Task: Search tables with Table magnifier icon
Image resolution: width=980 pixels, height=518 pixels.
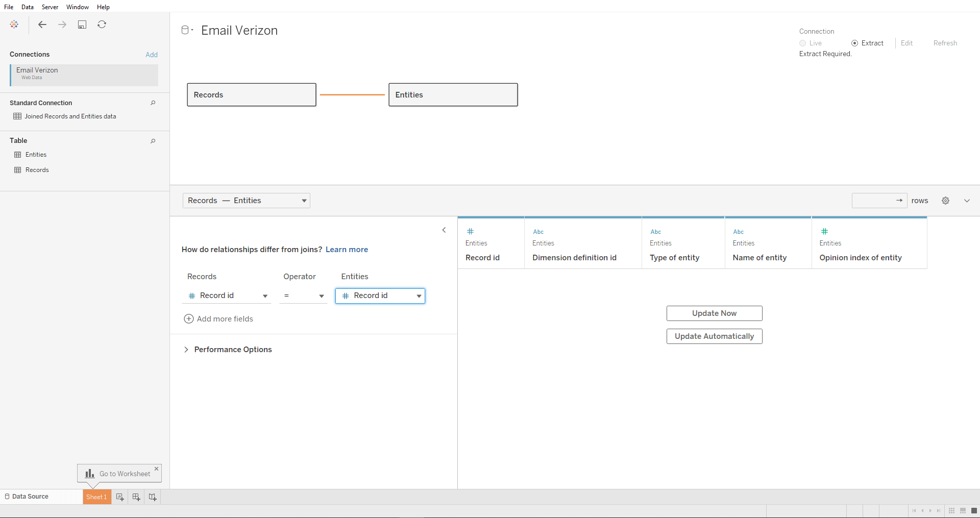Action: pyautogui.click(x=153, y=141)
